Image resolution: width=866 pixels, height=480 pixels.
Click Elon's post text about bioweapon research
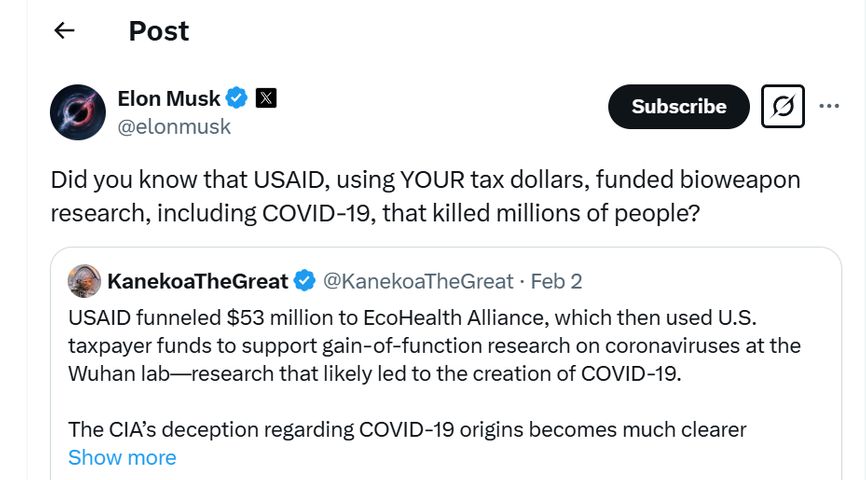coord(425,198)
